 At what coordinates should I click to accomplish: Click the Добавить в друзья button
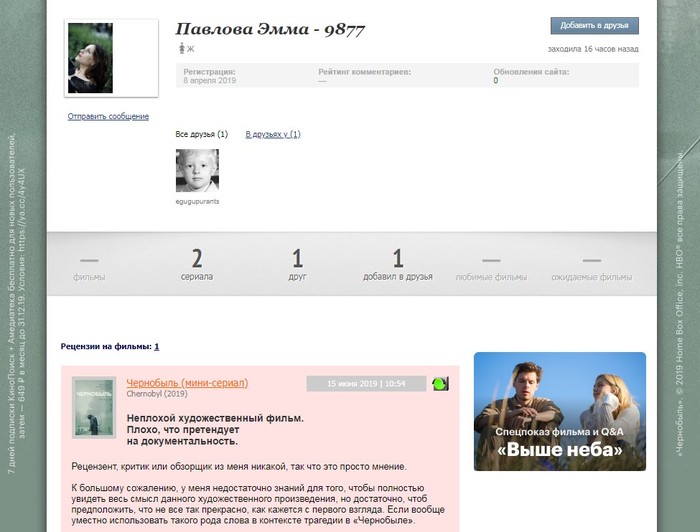[x=594, y=25]
